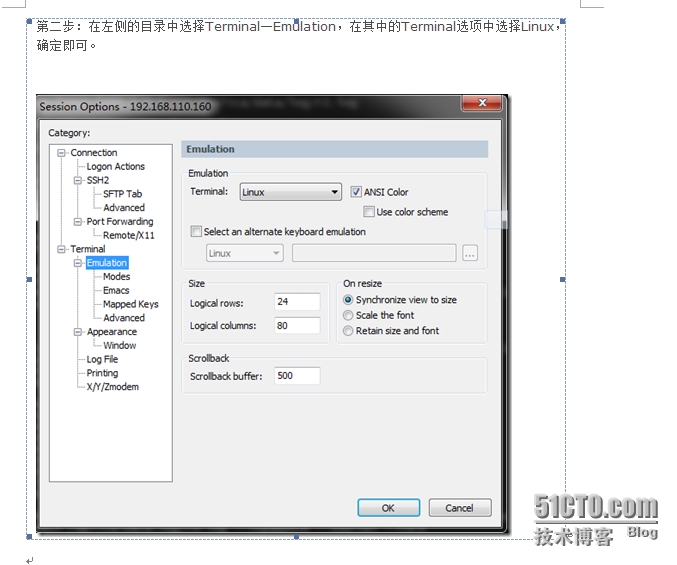677x565 pixels.
Task: Select Advanced under Emulation
Action: [124, 318]
